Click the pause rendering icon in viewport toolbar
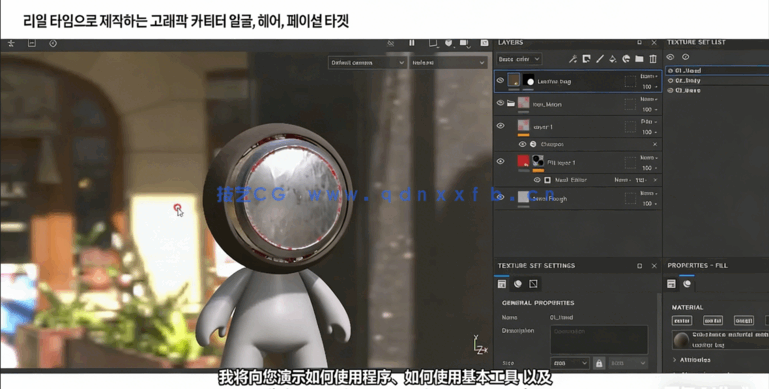The image size is (769, 389). click(x=412, y=43)
